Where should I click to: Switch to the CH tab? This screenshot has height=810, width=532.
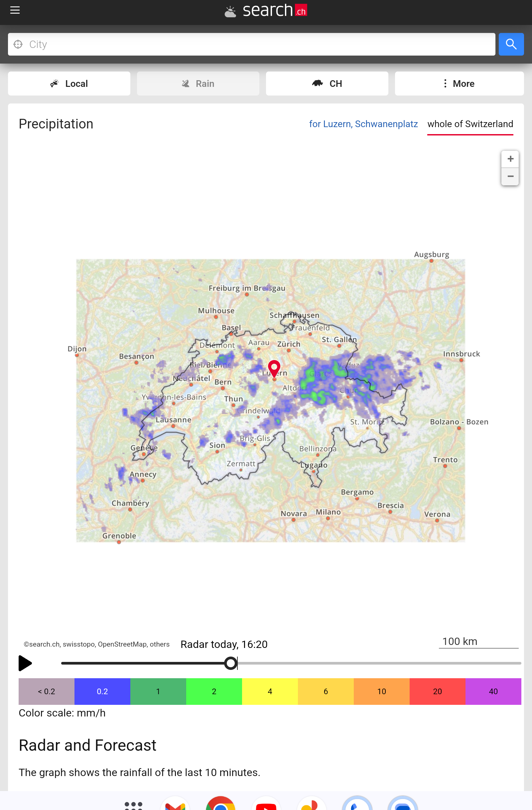point(327,84)
